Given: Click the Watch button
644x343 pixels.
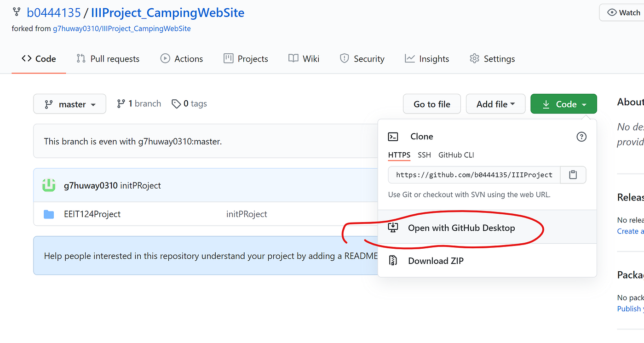Looking at the screenshot, I should [x=624, y=12].
